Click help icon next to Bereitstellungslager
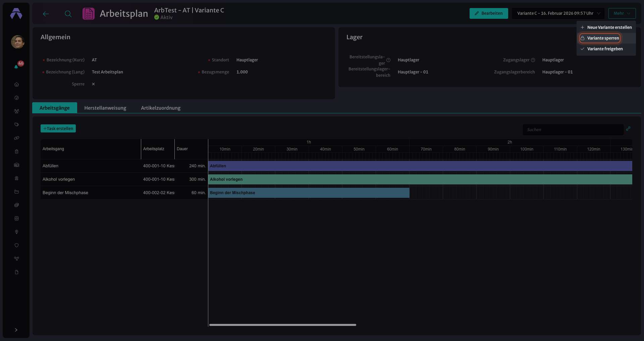 point(388,60)
